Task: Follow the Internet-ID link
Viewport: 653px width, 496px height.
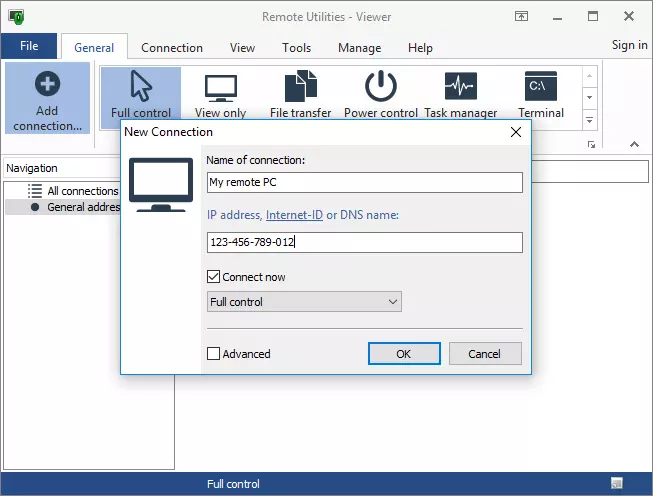Action: click(294, 216)
